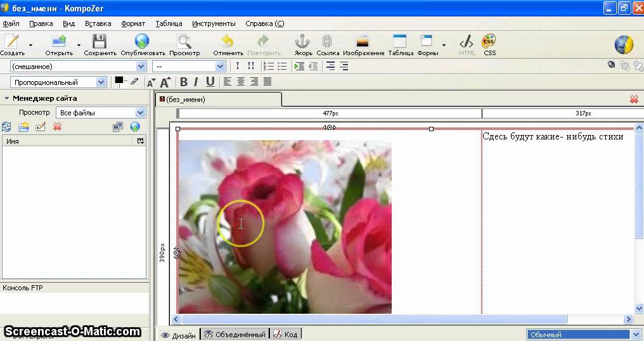Toggle Bold formatting
This screenshot has width=644, height=341.
184,82
